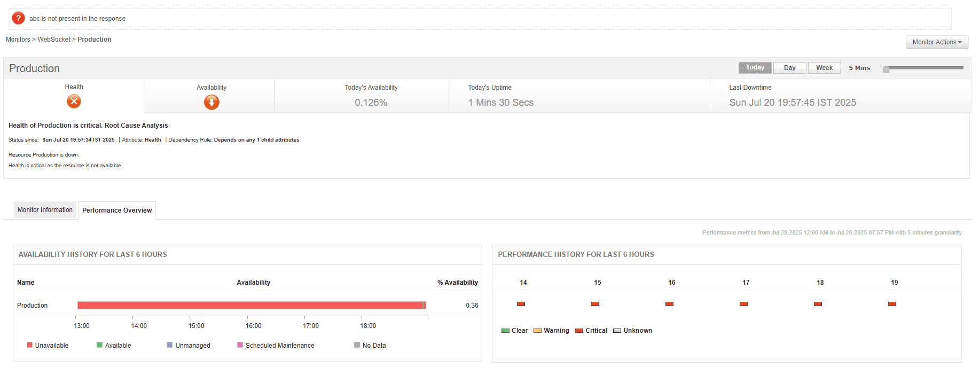Click the red Production availability bar
Image resolution: width=980 pixels, height=375 pixels.
click(x=250, y=306)
